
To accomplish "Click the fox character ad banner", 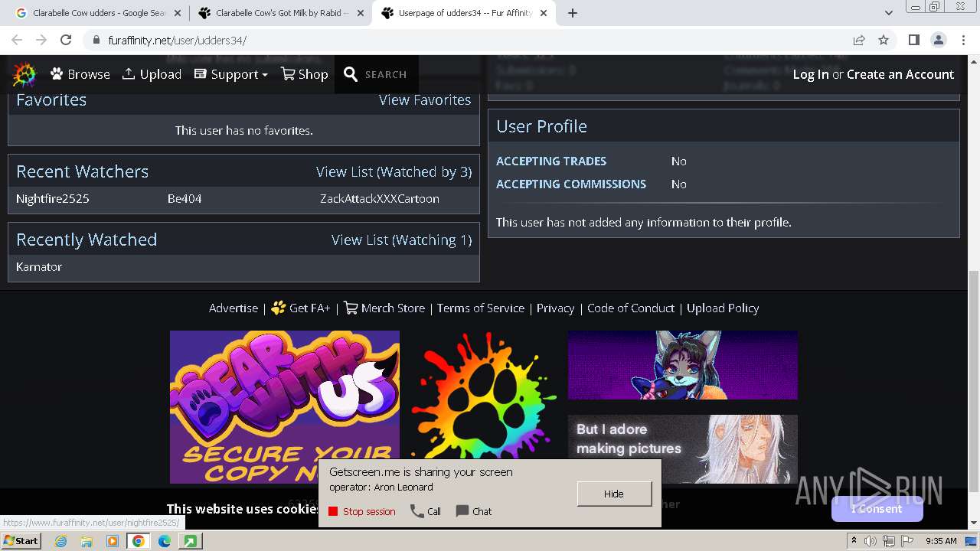I will [683, 365].
